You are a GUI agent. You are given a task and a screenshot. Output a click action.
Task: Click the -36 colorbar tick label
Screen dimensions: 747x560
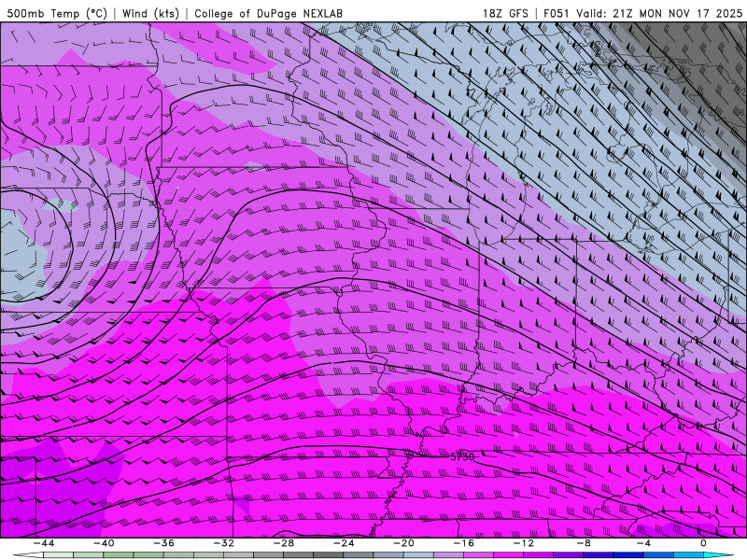coord(164,543)
